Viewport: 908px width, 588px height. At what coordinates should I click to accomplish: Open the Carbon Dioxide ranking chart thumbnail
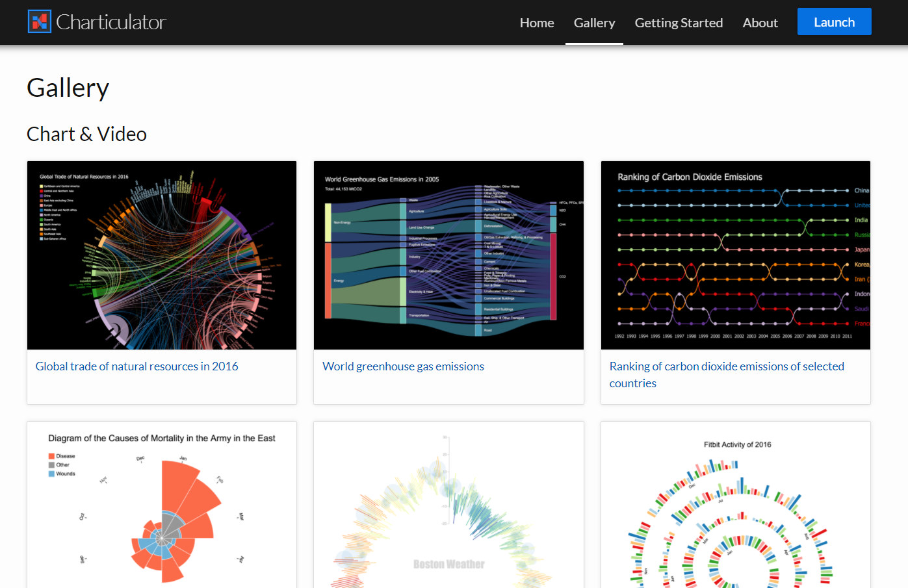(735, 255)
